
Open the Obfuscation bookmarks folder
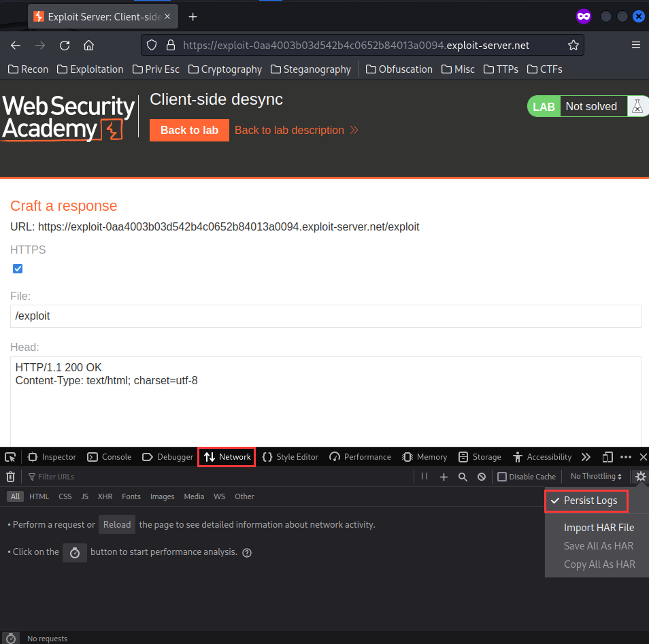(399, 69)
